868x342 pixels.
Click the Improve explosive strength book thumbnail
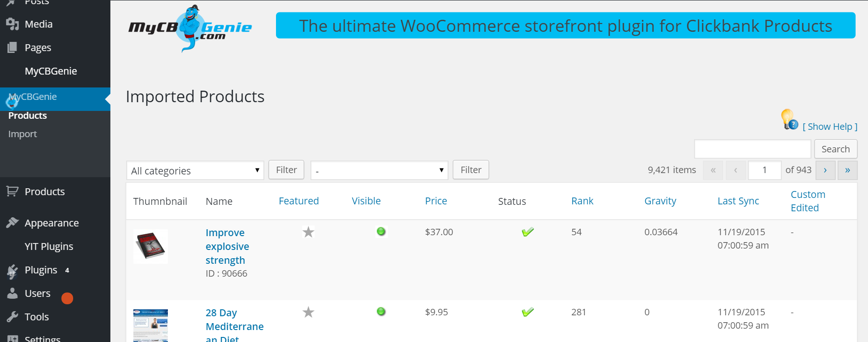click(151, 246)
